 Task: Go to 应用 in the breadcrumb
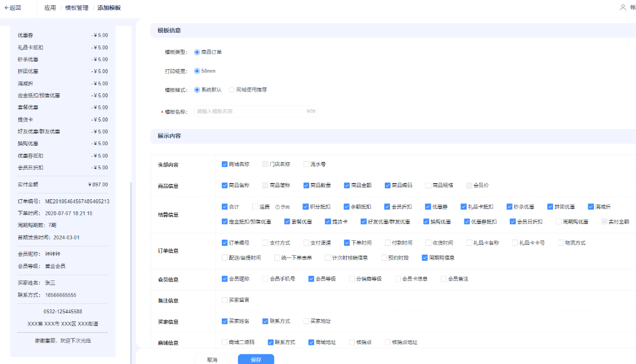pos(50,8)
